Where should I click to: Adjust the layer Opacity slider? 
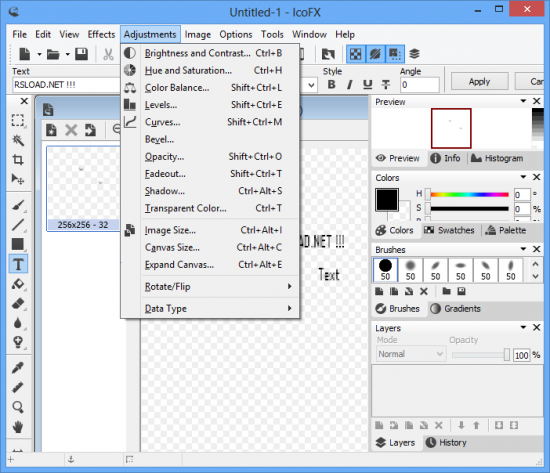tap(481, 355)
